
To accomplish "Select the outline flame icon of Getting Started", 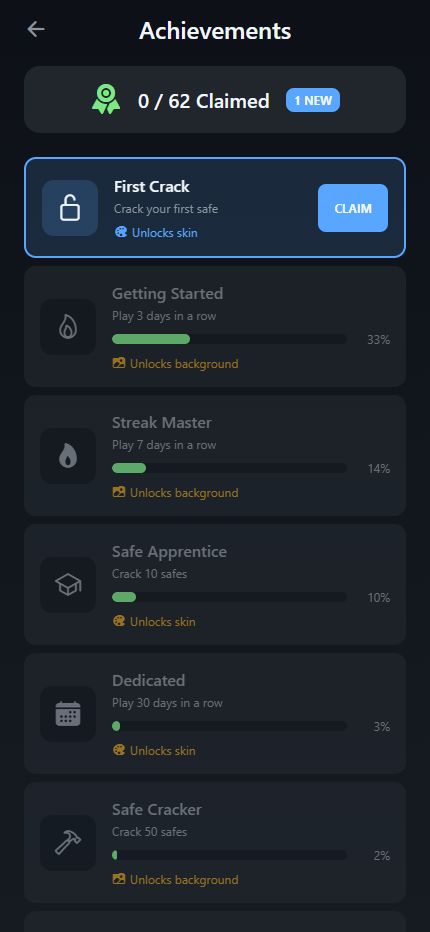I will click(x=68, y=328).
